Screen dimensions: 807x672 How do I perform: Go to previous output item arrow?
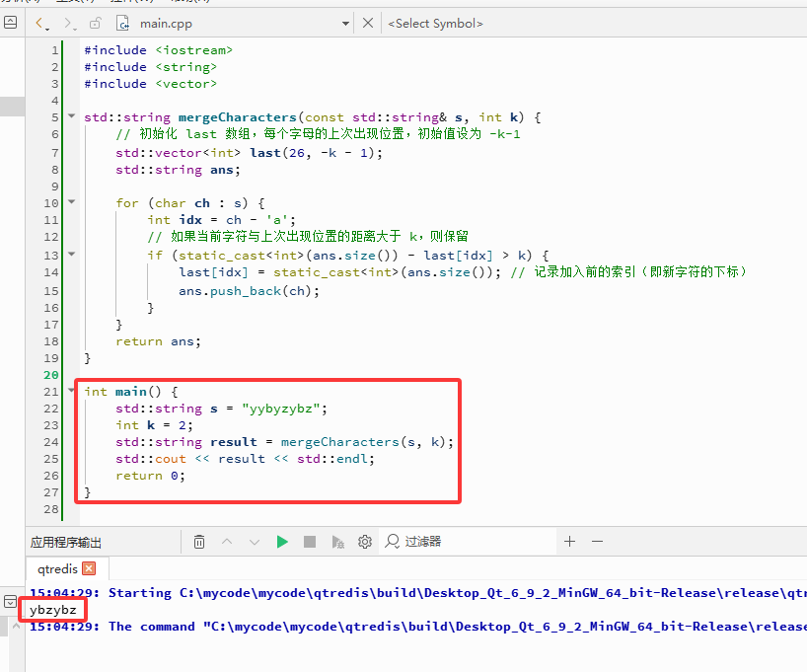pyautogui.click(x=227, y=542)
